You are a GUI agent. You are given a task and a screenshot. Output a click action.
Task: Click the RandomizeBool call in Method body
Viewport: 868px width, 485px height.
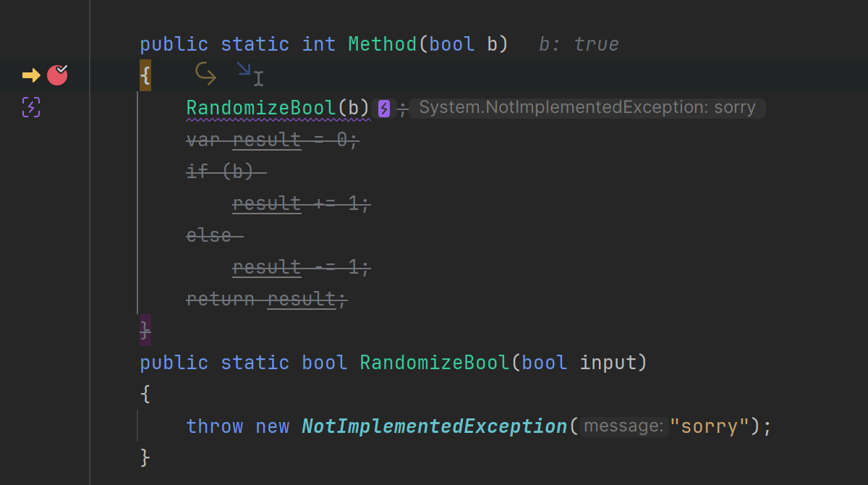pos(261,108)
